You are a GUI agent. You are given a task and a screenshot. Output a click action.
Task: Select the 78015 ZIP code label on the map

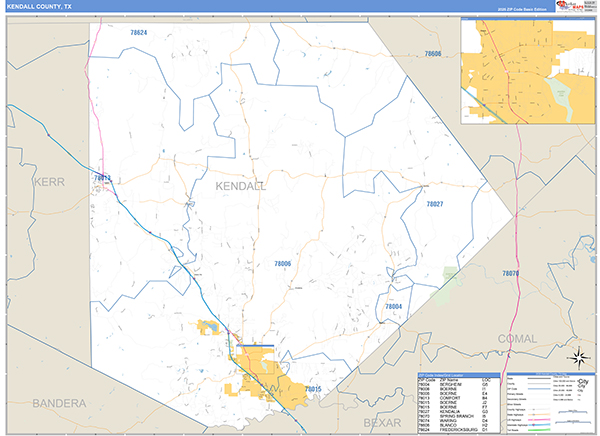click(313, 389)
